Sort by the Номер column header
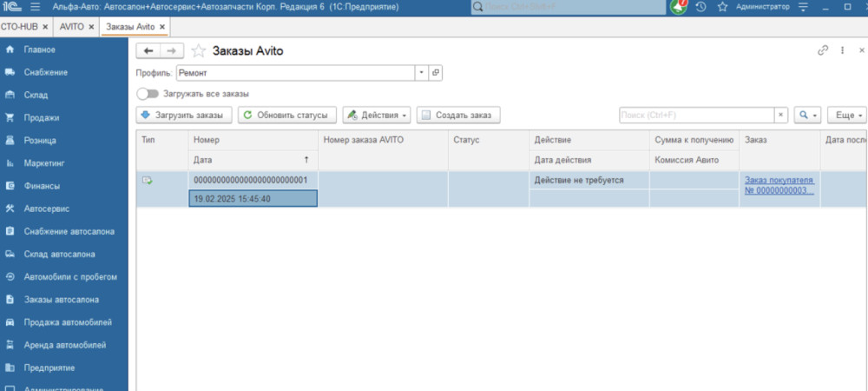Image resolution: width=868 pixels, height=391 pixels. [253, 140]
